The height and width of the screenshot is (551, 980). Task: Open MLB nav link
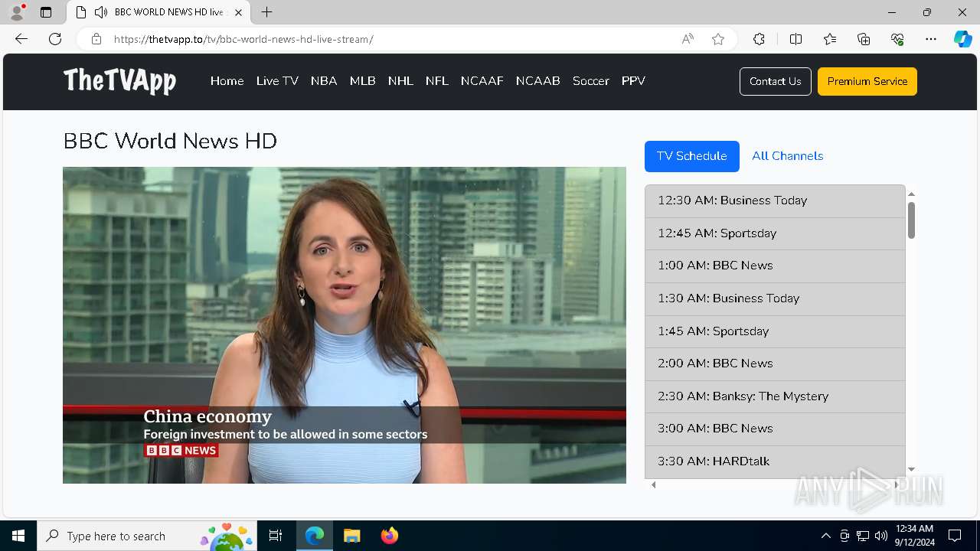point(363,81)
